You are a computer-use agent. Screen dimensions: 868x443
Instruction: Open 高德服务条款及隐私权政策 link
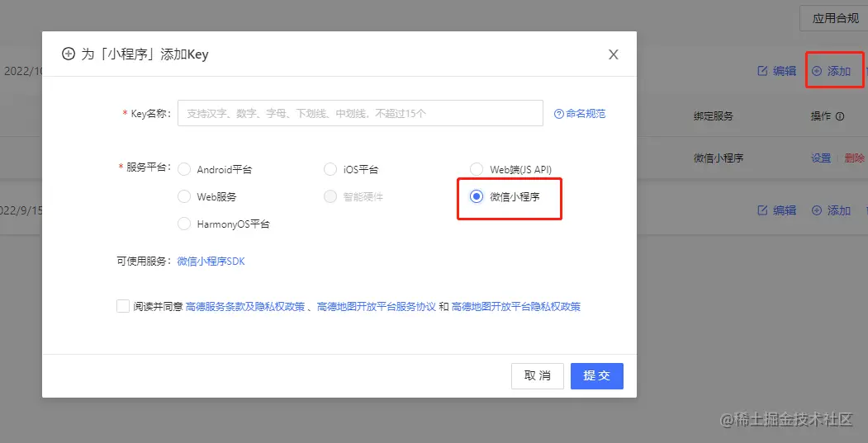pos(245,306)
